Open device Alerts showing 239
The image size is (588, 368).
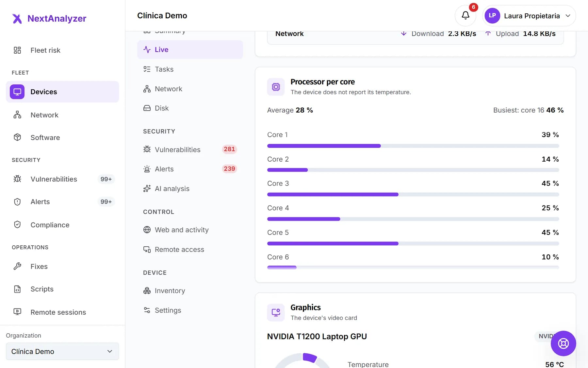click(x=190, y=169)
